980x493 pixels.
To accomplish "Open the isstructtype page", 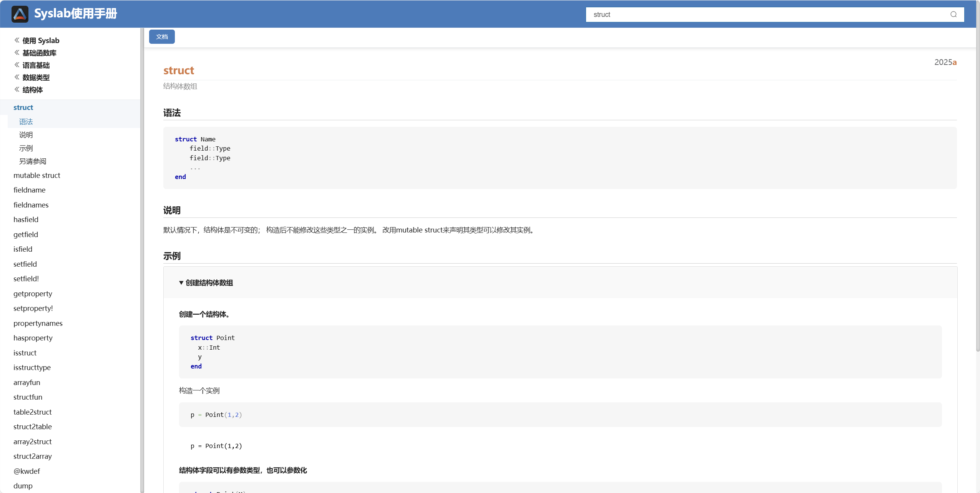I will 32,368.
